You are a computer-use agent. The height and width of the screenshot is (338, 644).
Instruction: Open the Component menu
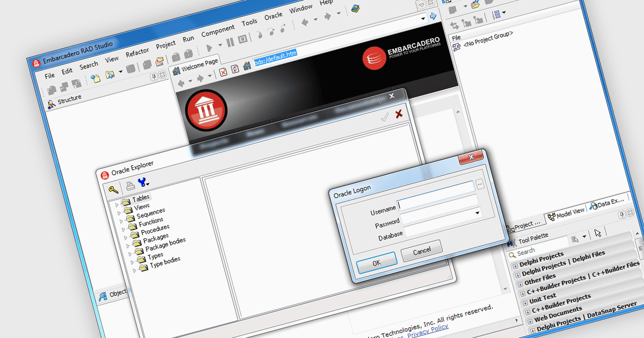click(x=218, y=31)
